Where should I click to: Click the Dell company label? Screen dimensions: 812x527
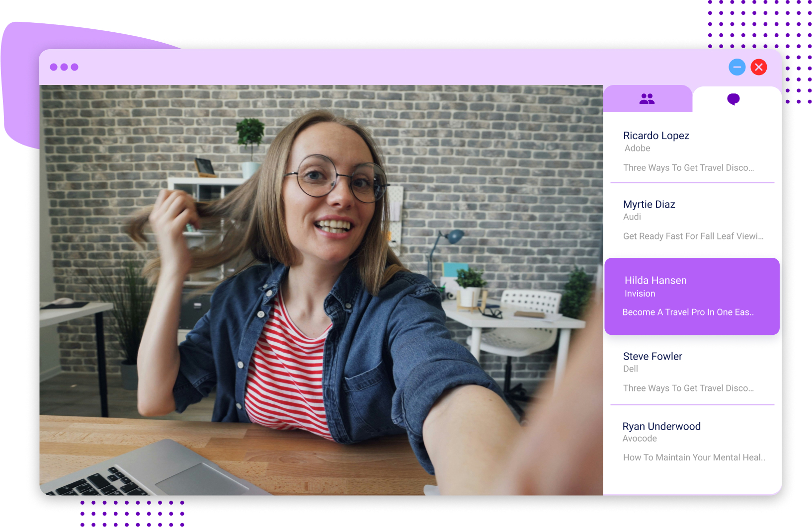pos(631,369)
